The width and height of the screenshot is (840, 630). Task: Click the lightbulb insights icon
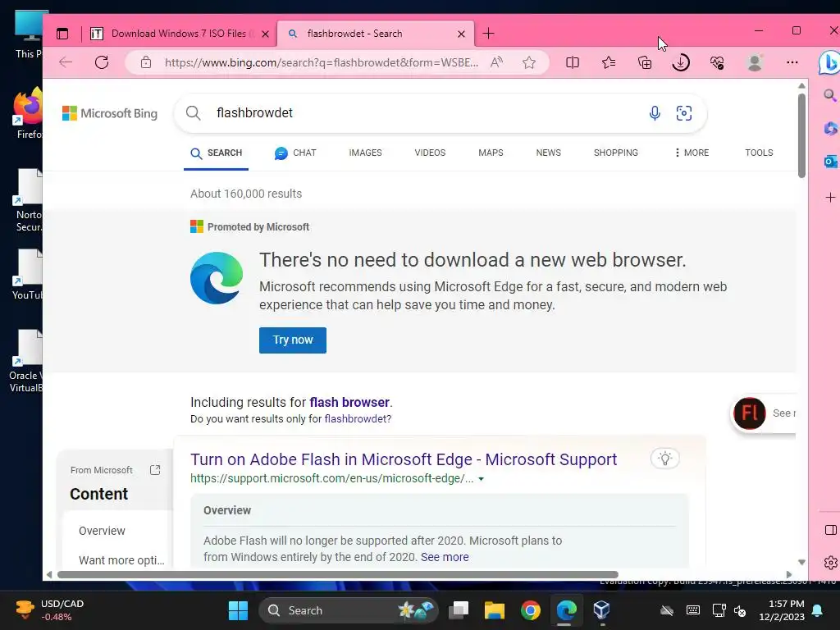click(x=664, y=459)
